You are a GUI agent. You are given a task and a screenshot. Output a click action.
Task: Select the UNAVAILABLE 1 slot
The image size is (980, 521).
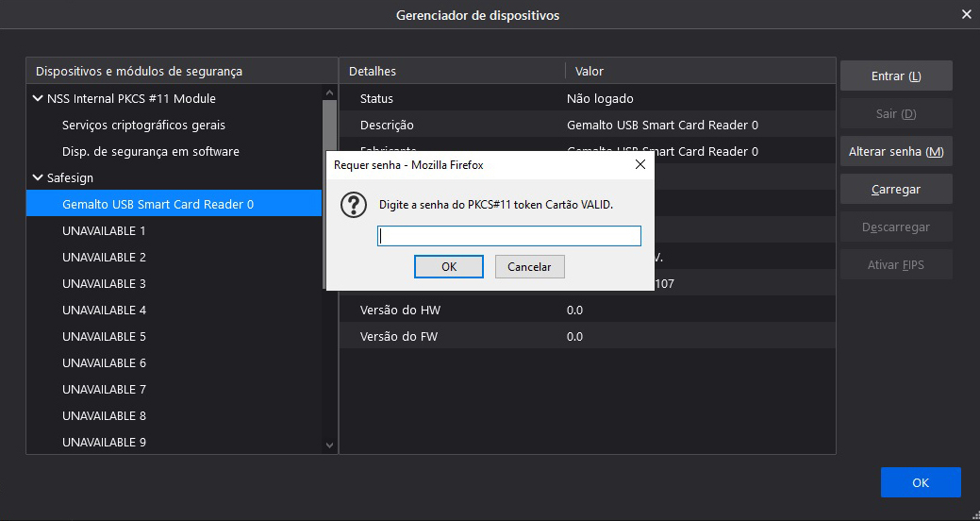coord(104,230)
